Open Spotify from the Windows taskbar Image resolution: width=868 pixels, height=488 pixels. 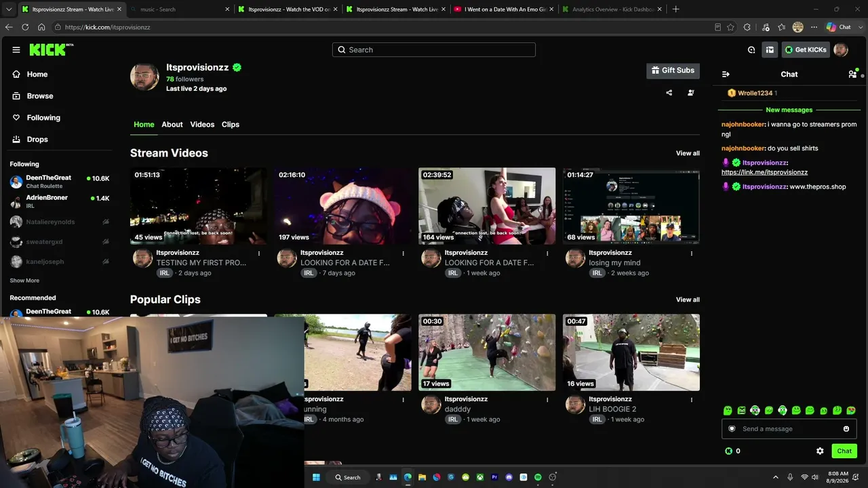pyautogui.click(x=538, y=477)
